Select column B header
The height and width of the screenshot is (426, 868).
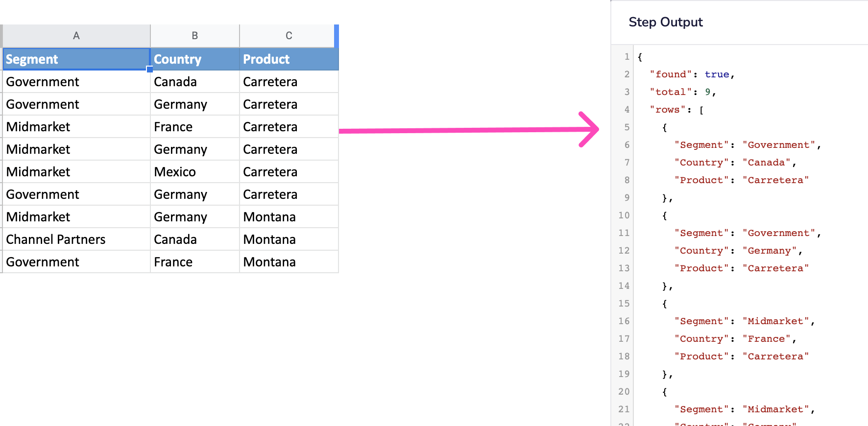pos(194,36)
